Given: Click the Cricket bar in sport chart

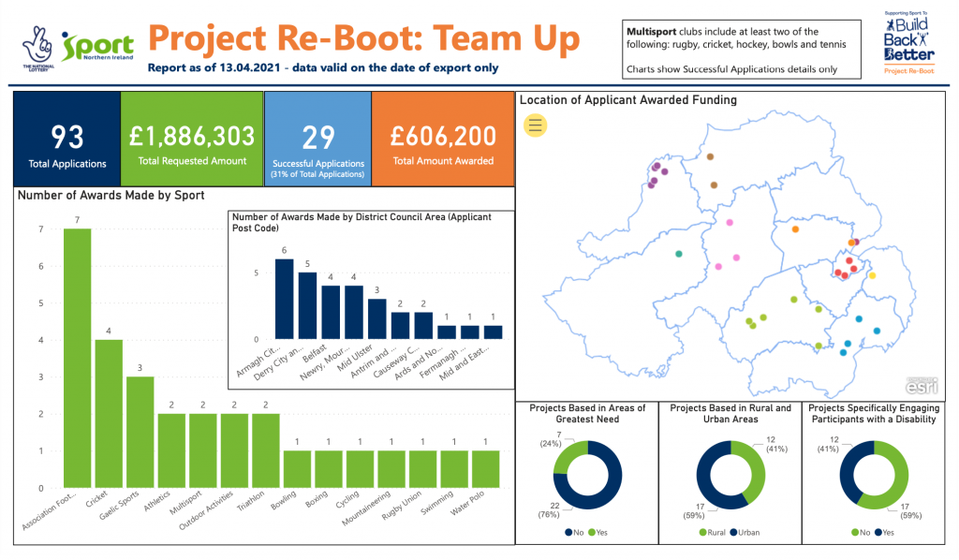Looking at the screenshot, I should 109,414.
